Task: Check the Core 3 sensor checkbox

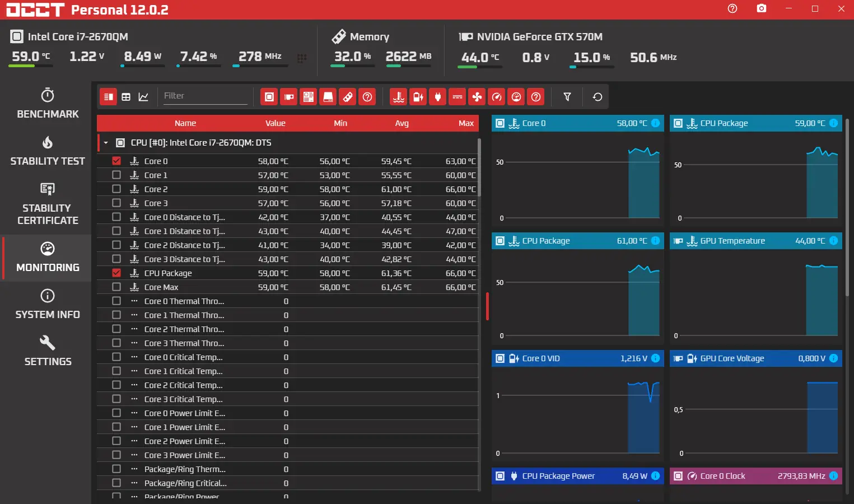Action: click(x=116, y=203)
